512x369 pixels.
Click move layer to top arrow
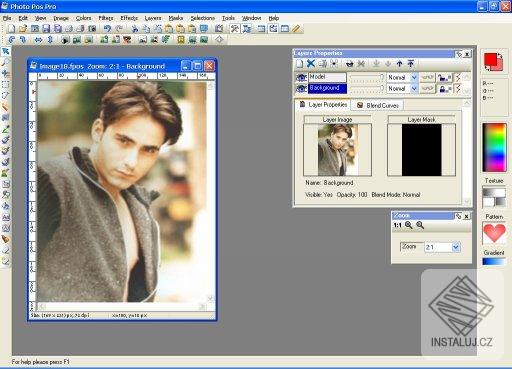tap(411, 63)
